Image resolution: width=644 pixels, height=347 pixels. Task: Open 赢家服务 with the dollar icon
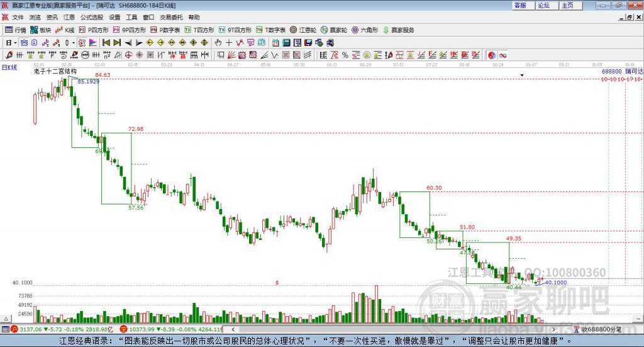coord(398,30)
